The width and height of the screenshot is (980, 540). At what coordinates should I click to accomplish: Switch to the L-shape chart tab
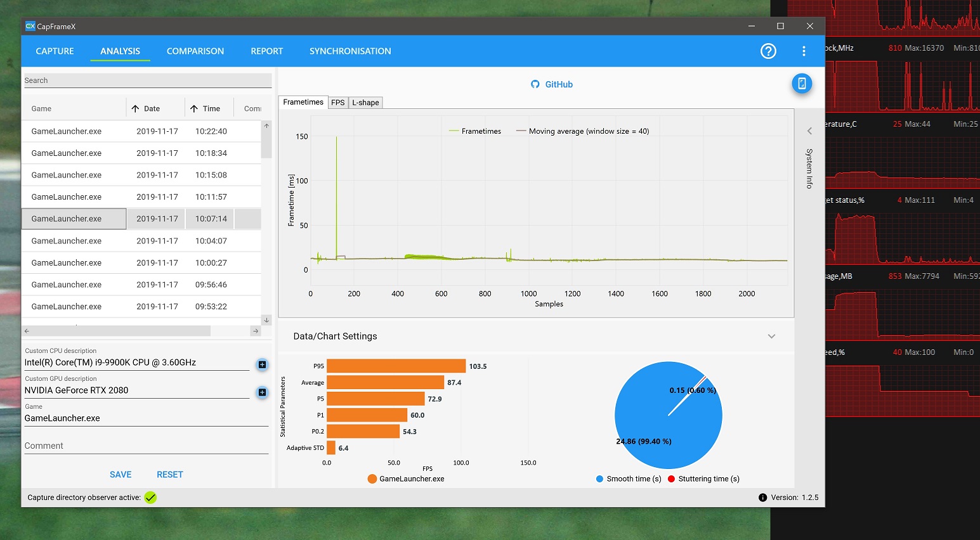pos(365,103)
